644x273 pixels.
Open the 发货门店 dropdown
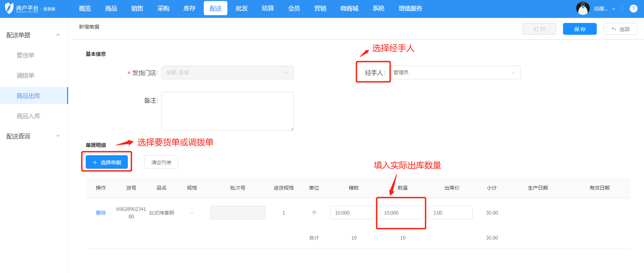pyautogui.click(x=227, y=73)
